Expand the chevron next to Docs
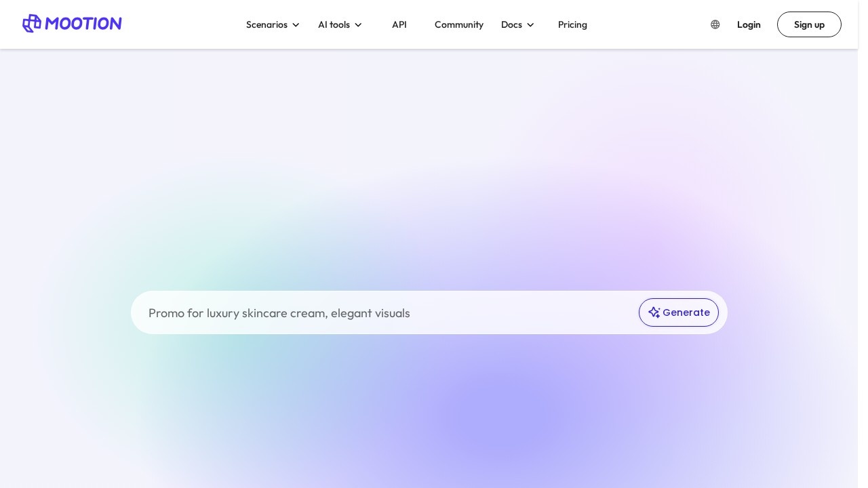 pos(530,25)
